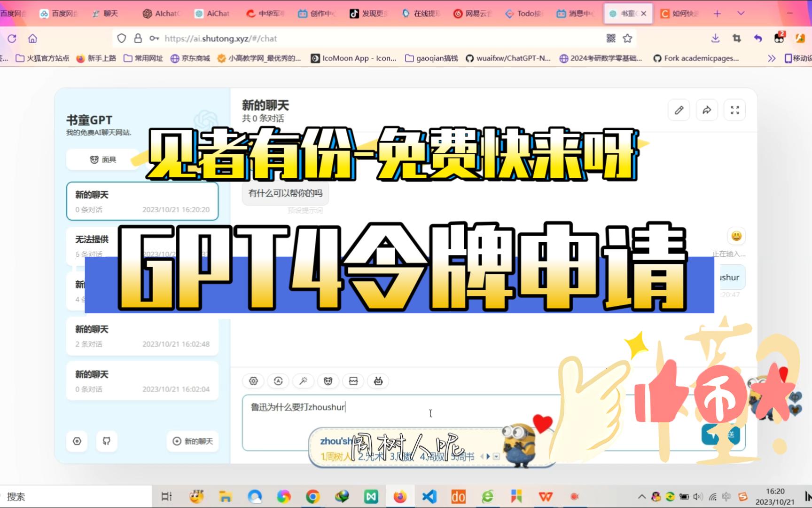Click the URL address bar
Image resolution: width=812 pixels, height=508 pixels.
(x=375, y=39)
